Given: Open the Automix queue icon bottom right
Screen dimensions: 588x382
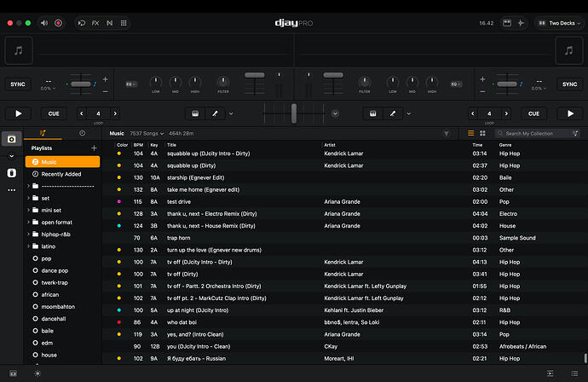Looking at the screenshot, I should pyautogui.click(x=551, y=373).
